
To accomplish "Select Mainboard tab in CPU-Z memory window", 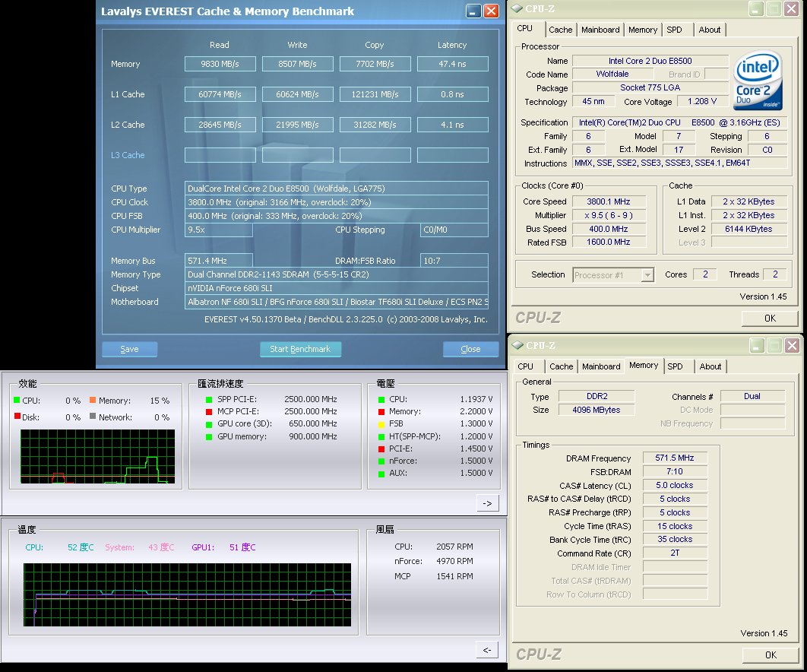I will (601, 366).
